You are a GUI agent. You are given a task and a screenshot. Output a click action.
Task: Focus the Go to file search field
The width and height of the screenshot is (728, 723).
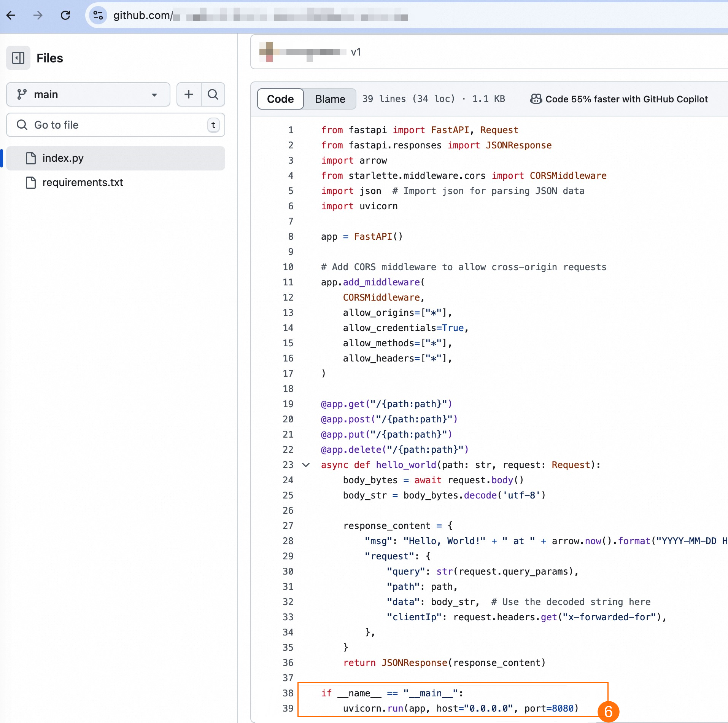pyautogui.click(x=116, y=125)
